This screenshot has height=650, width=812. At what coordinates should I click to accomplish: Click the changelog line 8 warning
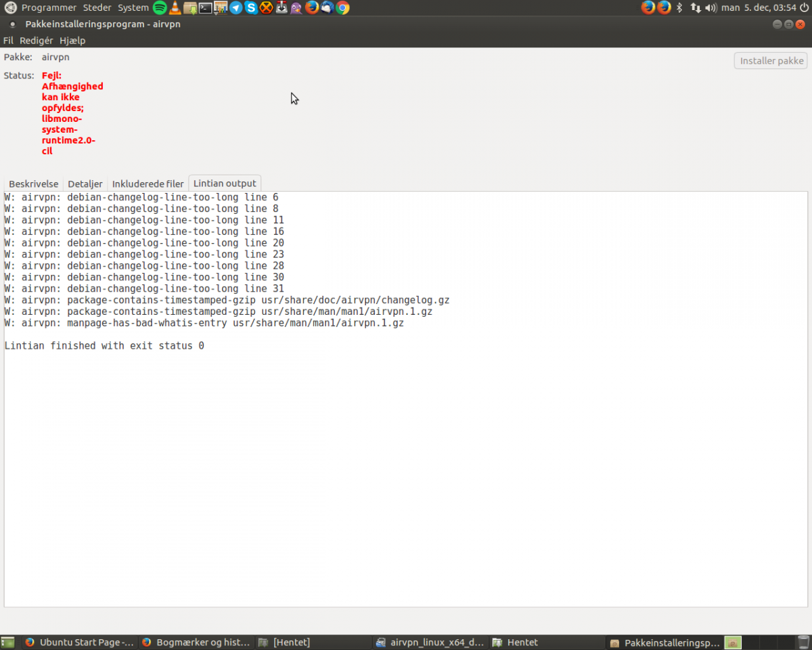(141, 209)
